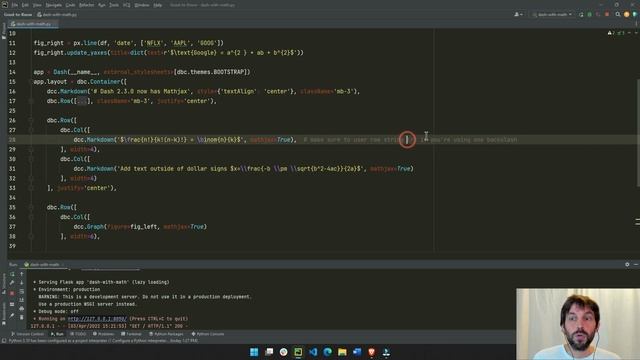Click fig_right text on line 11
Image resolution: width=640 pixels, height=360 pixels.
(x=49, y=43)
